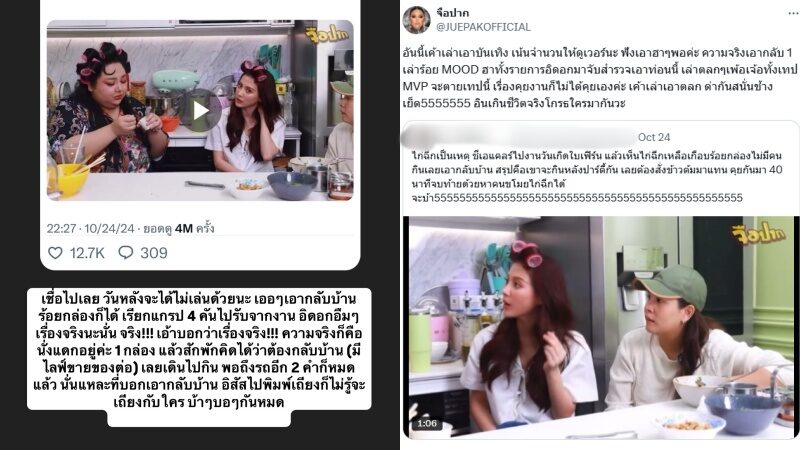This screenshot has height=450, width=800.
Task: Open the tweet's more options (three dots) menu
Action: (793, 13)
